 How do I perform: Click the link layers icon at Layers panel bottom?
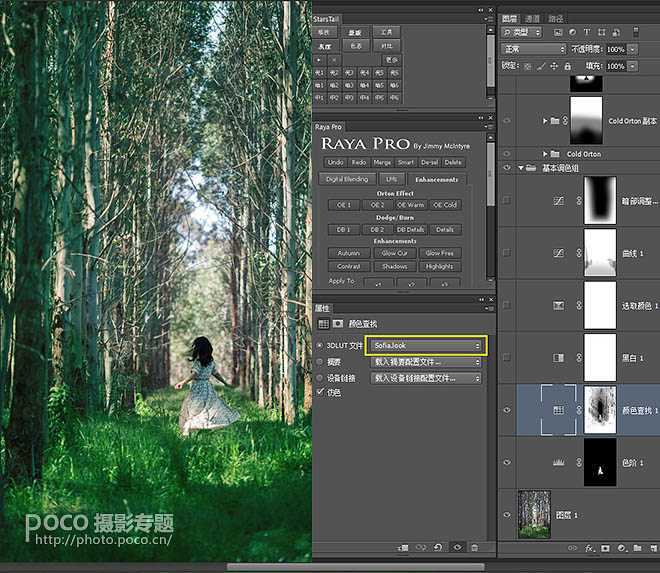[x=572, y=548]
